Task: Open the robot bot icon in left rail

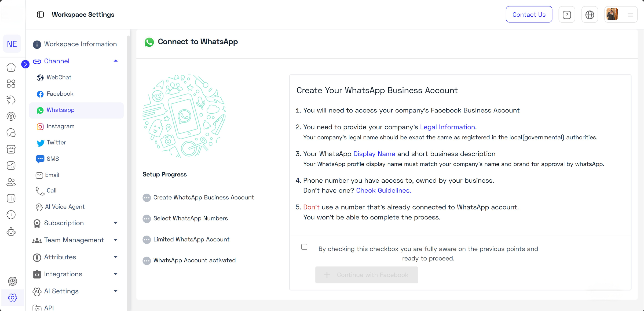Action: pyautogui.click(x=11, y=231)
